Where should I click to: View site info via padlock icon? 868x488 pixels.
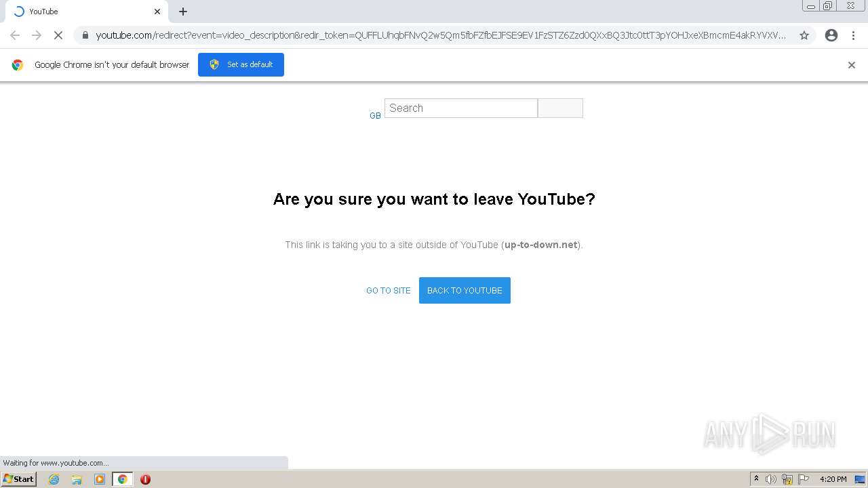tap(85, 35)
